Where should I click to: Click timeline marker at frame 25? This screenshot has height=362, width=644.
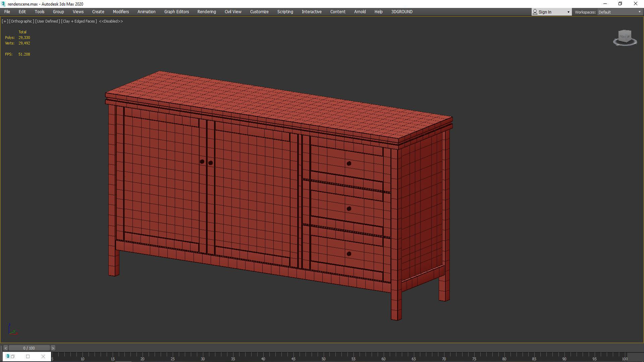(172, 359)
